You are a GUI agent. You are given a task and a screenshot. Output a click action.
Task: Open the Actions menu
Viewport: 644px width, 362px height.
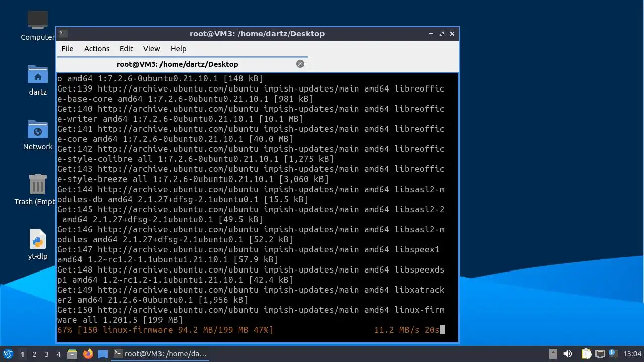[x=97, y=49]
